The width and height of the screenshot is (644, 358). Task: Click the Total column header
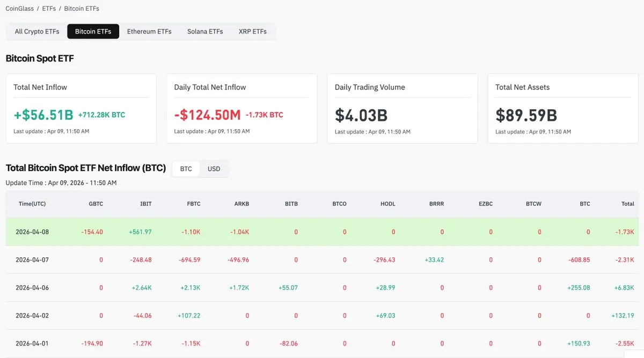point(628,204)
